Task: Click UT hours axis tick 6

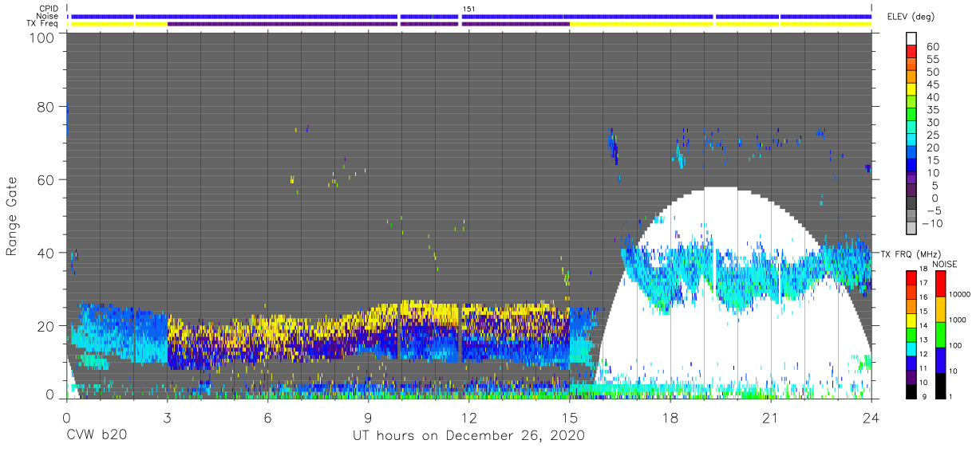Action: coord(267,417)
